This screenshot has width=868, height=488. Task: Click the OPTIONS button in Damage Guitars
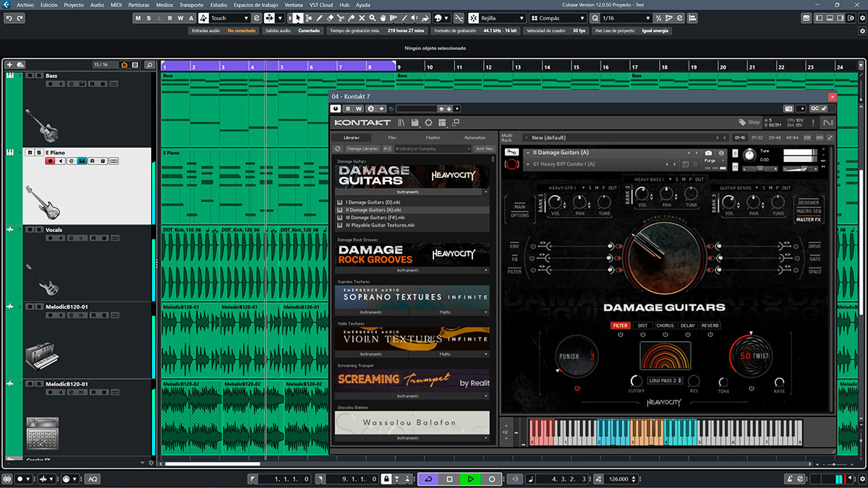(x=520, y=215)
